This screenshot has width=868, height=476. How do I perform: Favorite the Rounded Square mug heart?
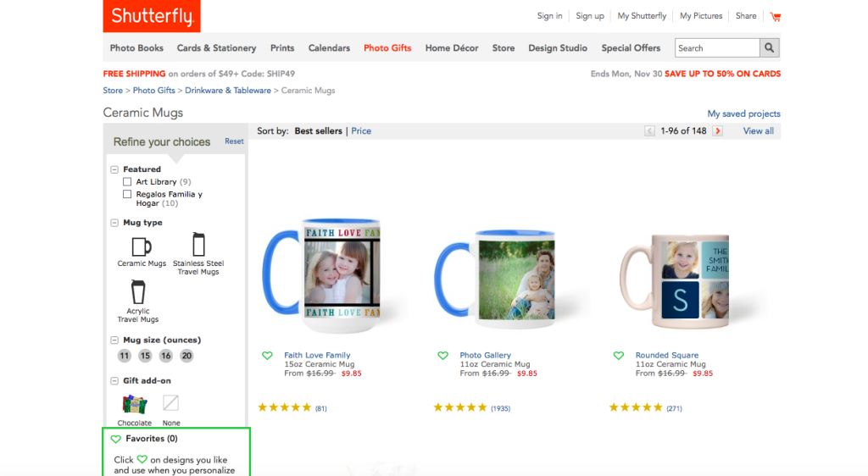(x=619, y=356)
